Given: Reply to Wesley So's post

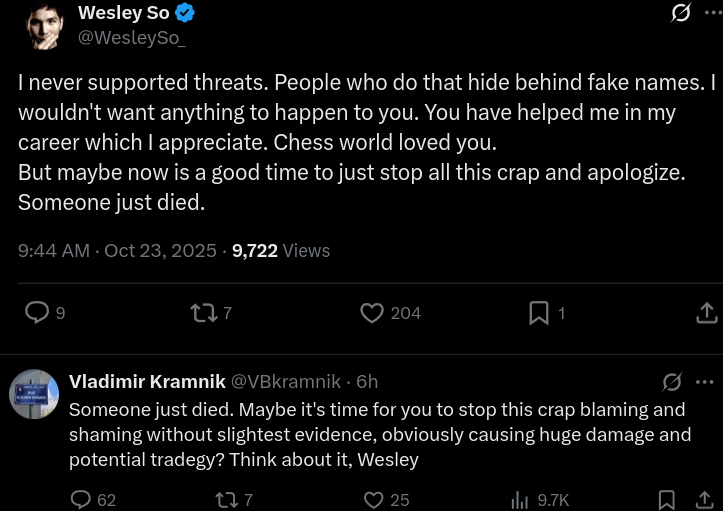Looking at the screenshot, I should (37, 313).
